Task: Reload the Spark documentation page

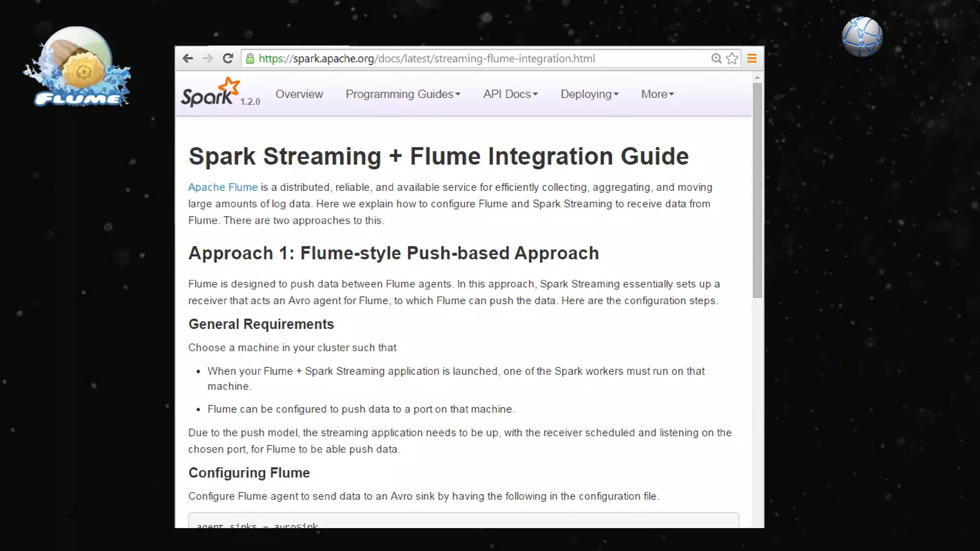Action: tap(228, 58)
